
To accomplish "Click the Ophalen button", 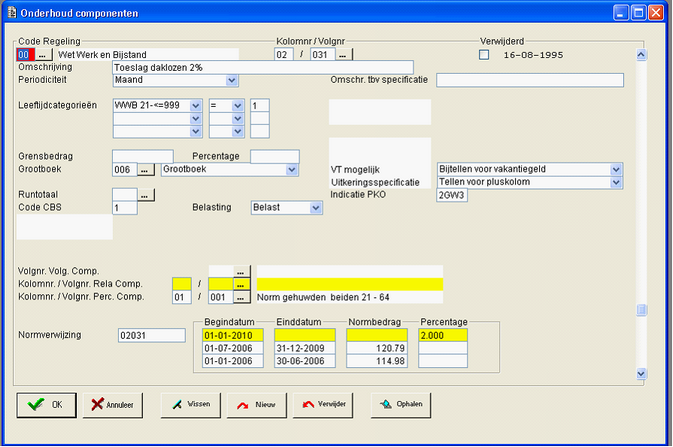I will pos(401,405).
